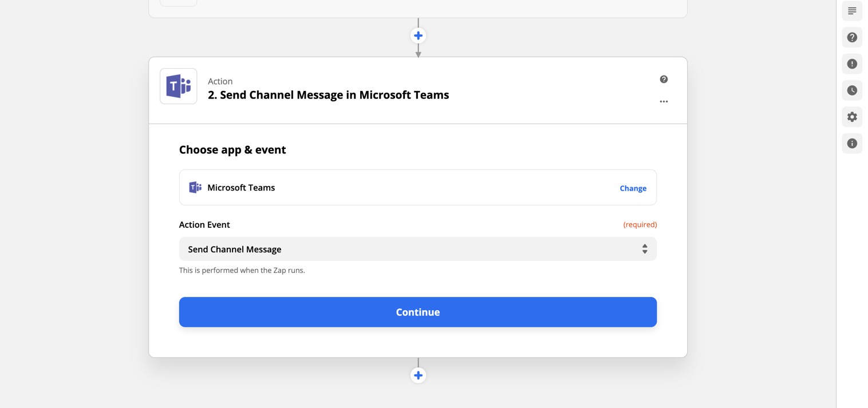Click the small Teams icon in app field
This screenshot has width=868, height=408.
pos(195,187)
